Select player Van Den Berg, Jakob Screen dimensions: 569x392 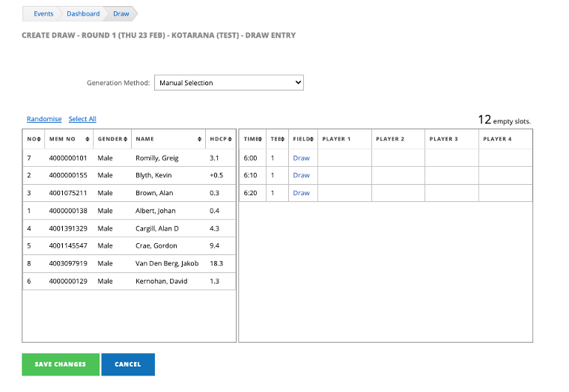pyautogui.click(x=130, y=263)
